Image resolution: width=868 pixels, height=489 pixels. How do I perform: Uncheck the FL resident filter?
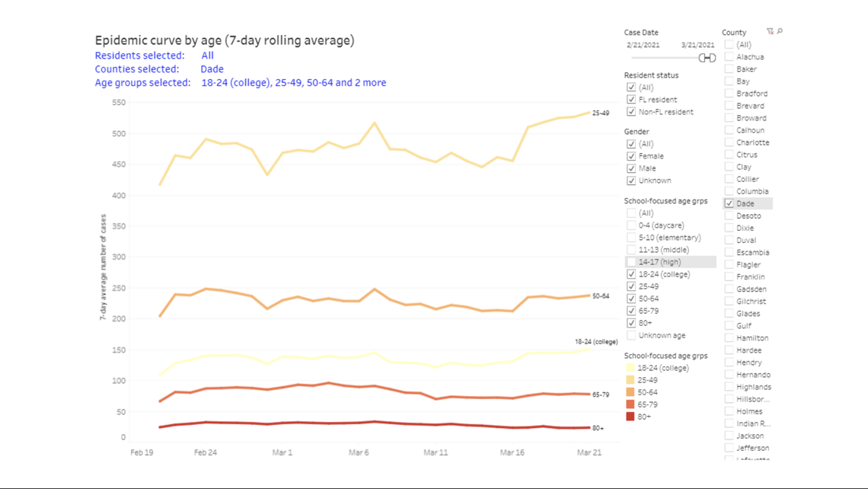631,99
